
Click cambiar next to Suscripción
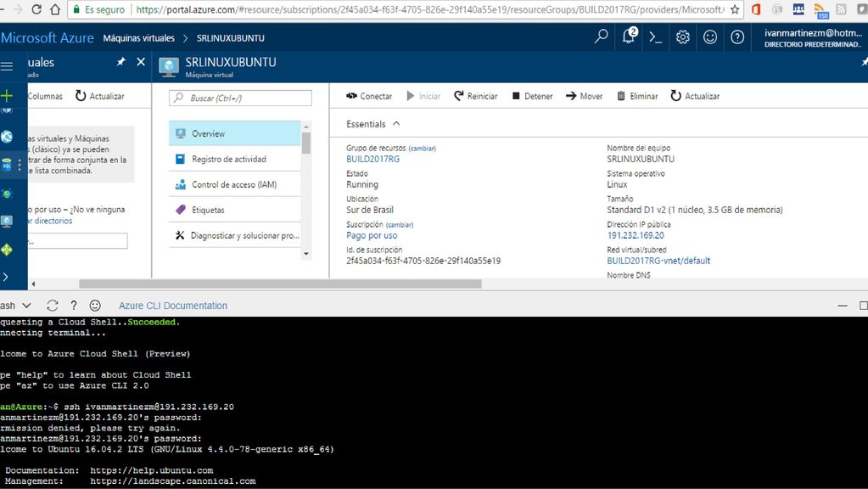(399, 225)
